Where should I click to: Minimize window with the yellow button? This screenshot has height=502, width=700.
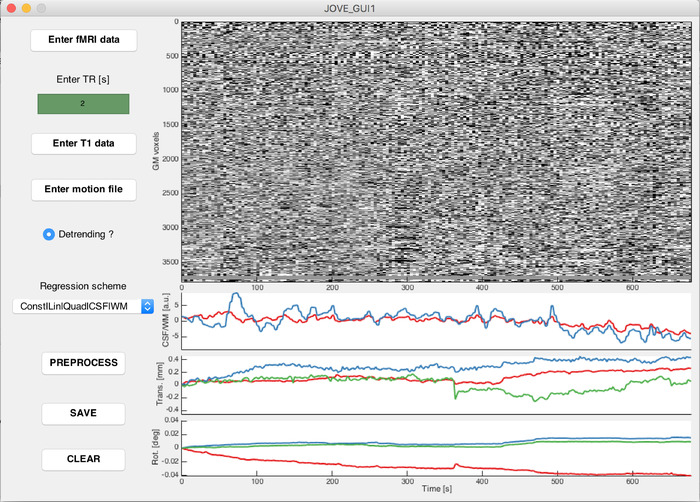[x=26, y=8]
